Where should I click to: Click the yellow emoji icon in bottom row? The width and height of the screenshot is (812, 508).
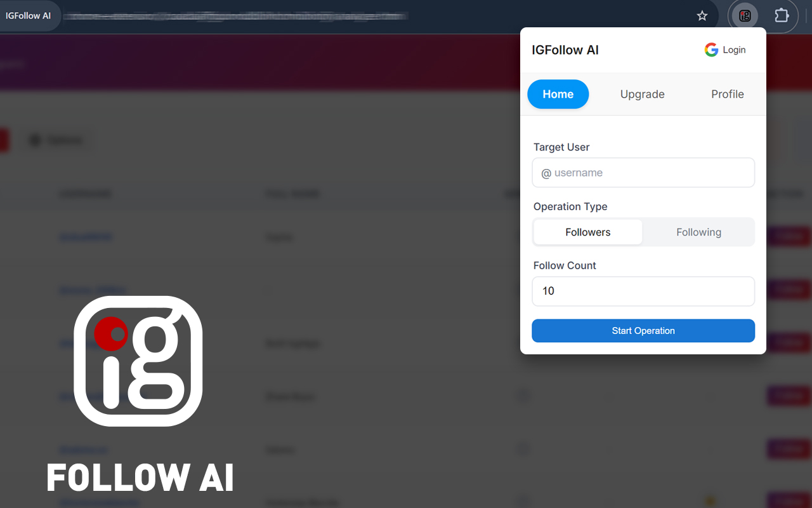click(x=711, y=500)
